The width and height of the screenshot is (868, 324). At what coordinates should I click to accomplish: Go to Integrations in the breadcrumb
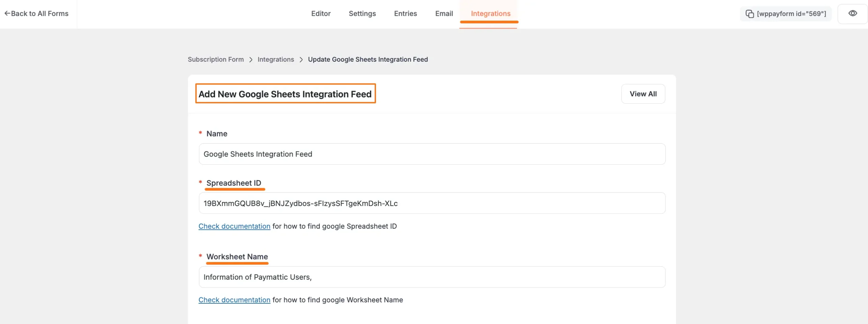[x=276, y=60]
